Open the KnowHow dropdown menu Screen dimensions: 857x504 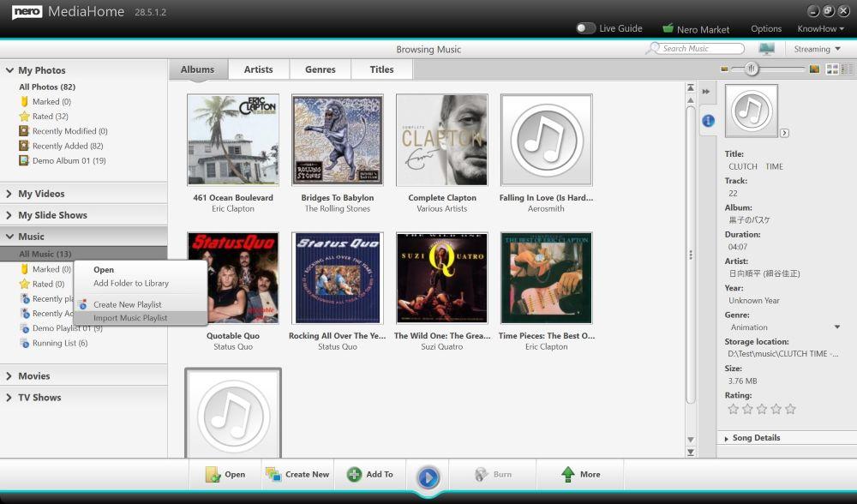pos(820,28)
